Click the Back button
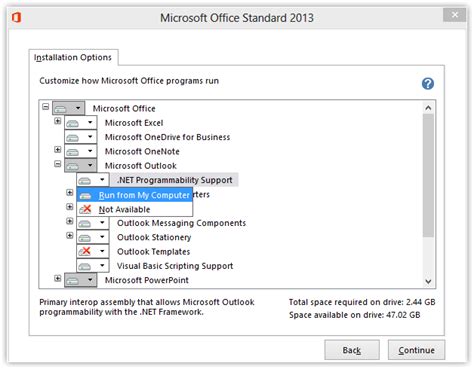 click(352, 350)
